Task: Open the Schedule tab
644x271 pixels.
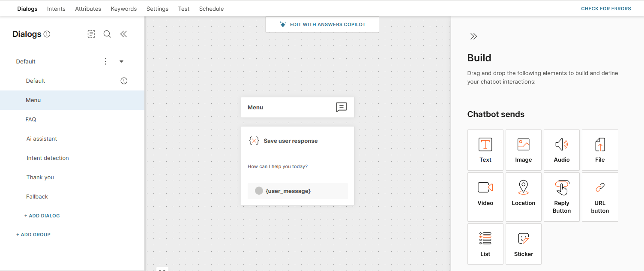Action: pos(211,9)
